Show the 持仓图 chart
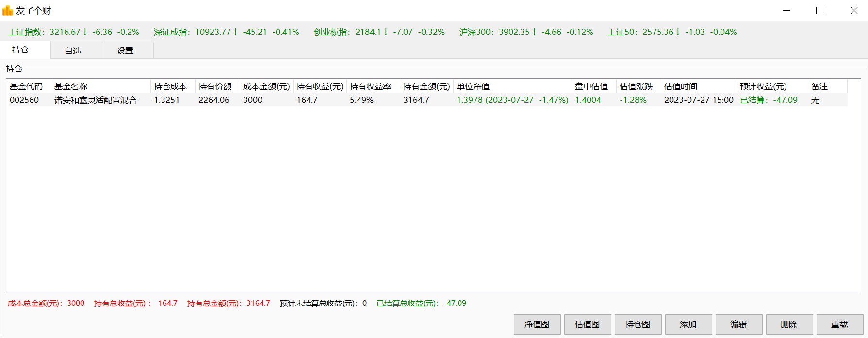The width and height of the screenshot is (868, 338). click(x=638, y=324)
